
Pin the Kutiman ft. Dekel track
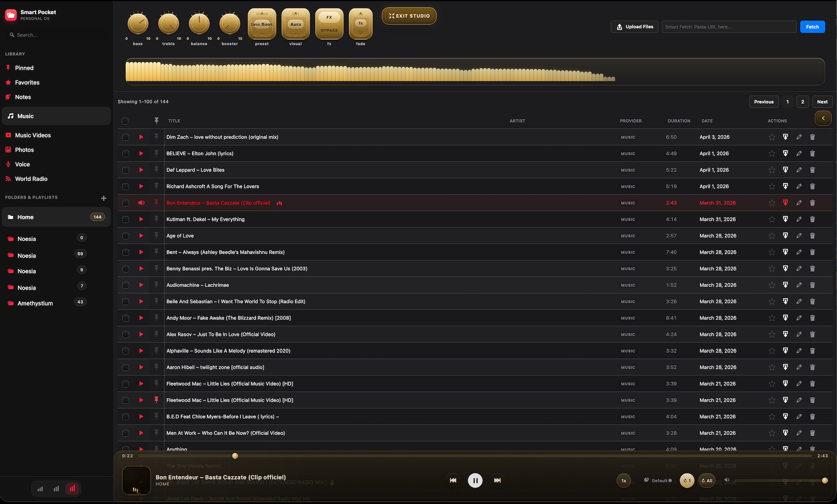[156, 219]
